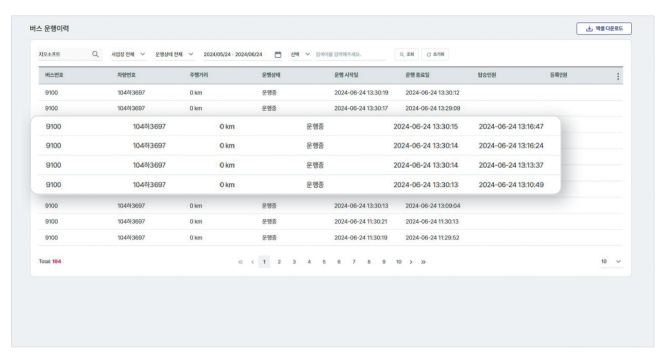The height and width of the screenshot is (360, 667).
Task: Click the end time 2024-06-24 13:09:04
Action: (x=433, y=206)
